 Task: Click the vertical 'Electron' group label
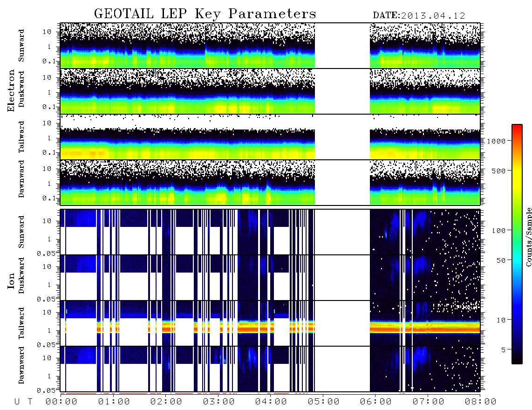click(x=11, y=90)
